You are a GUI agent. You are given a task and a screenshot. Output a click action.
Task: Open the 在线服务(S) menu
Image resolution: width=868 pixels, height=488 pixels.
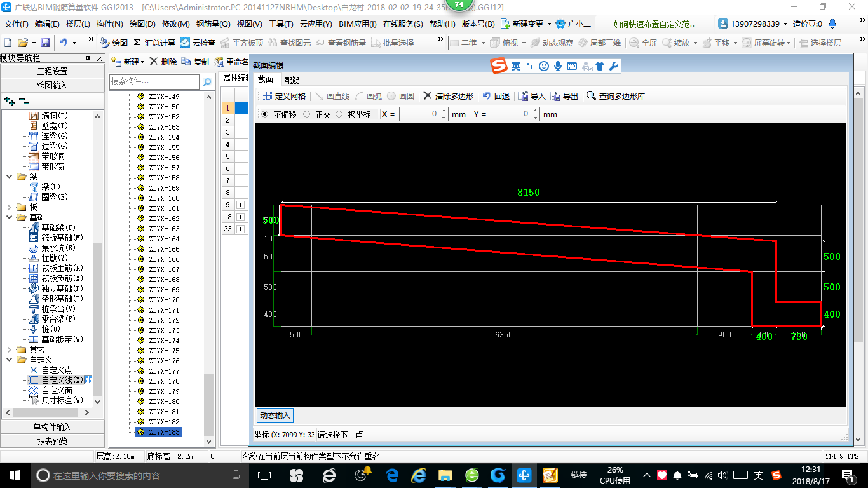pyautogui.click(x=403, y=24)
